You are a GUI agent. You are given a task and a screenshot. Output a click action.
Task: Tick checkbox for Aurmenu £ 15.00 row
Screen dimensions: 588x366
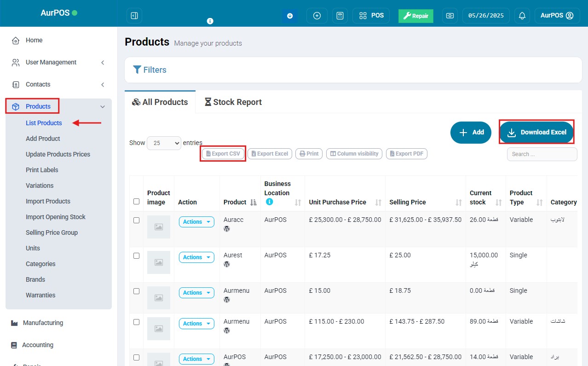tap(136, 291)
